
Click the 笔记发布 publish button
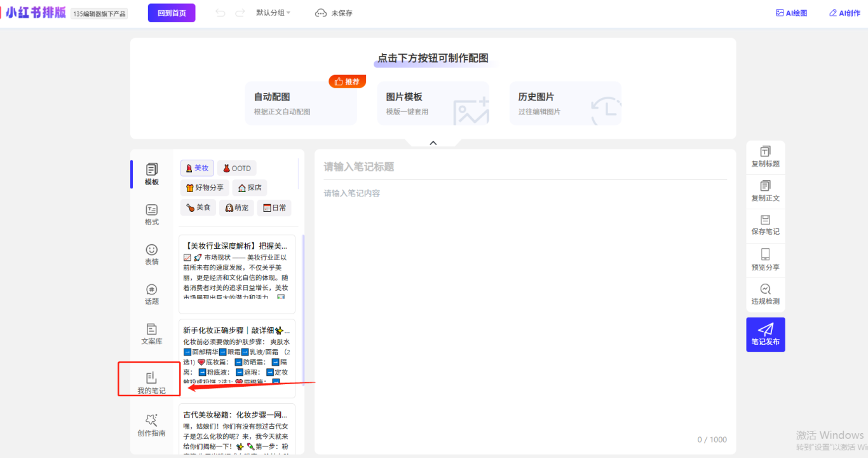(x=765, y=335)
